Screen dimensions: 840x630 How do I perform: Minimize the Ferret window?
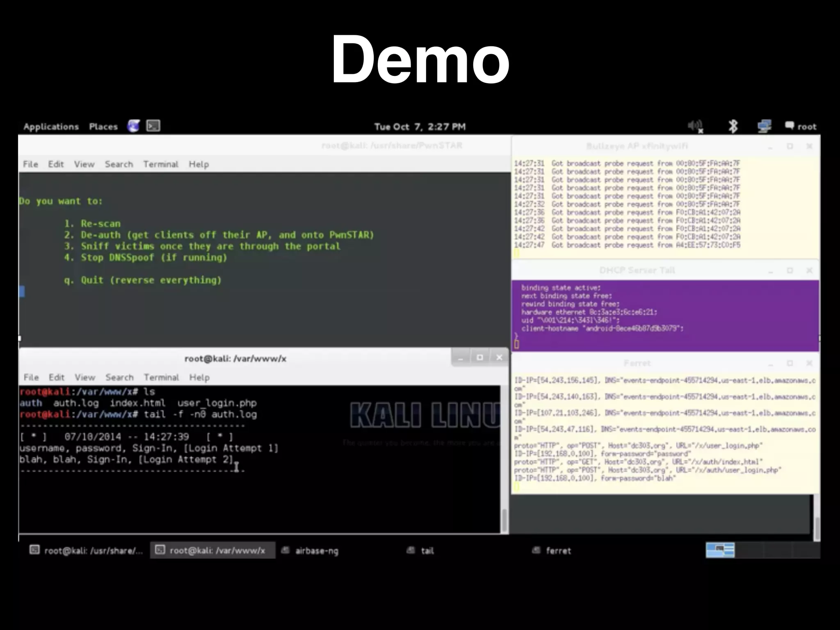click(770, 364)
